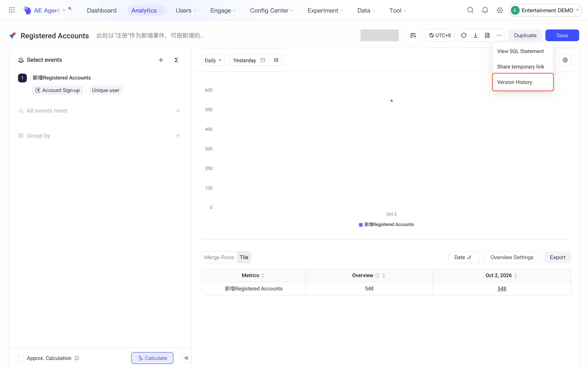Click the Approx. Calculation info icon

coord(77,358)
